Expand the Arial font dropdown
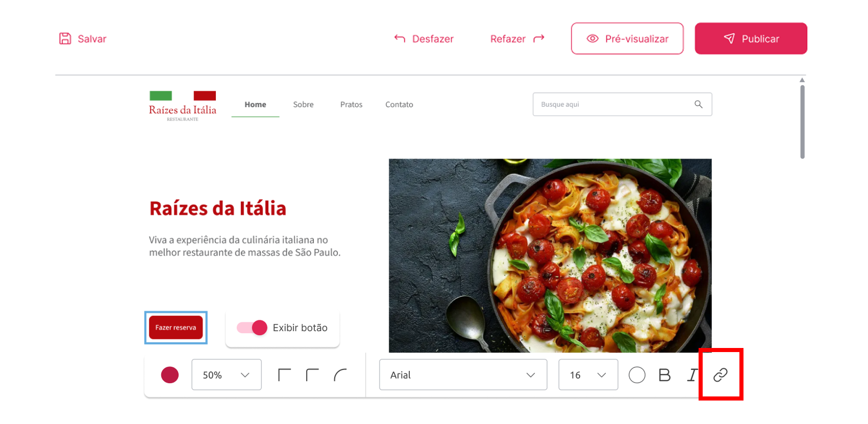This screenshot has height=424, width=868. [x=463, y=375]
